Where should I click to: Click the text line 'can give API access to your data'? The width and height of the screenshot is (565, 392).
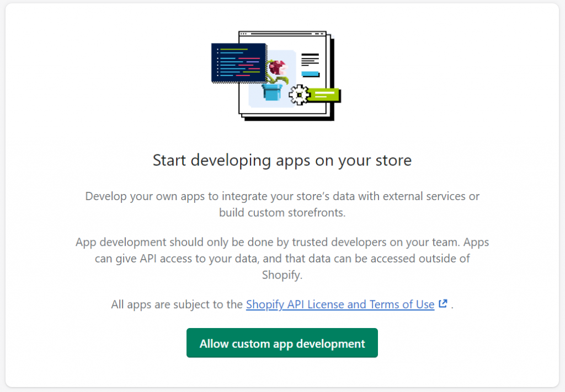pos(282,259)
